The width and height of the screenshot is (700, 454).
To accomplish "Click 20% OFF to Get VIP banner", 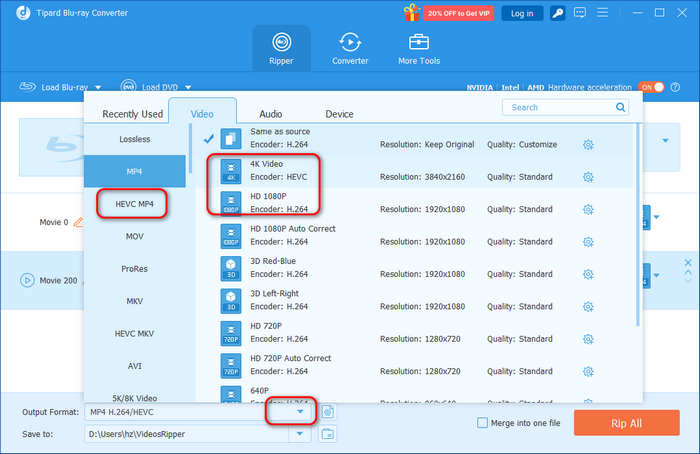I will [458, 13].
